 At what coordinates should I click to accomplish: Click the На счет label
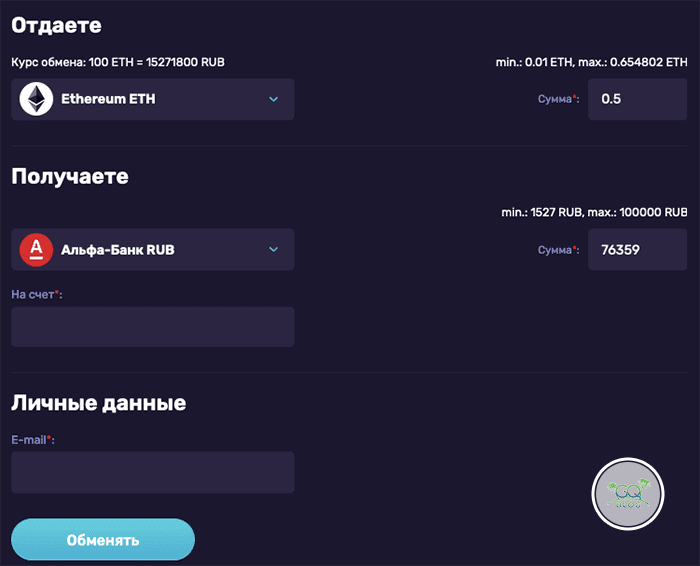(x=37, y=295)
